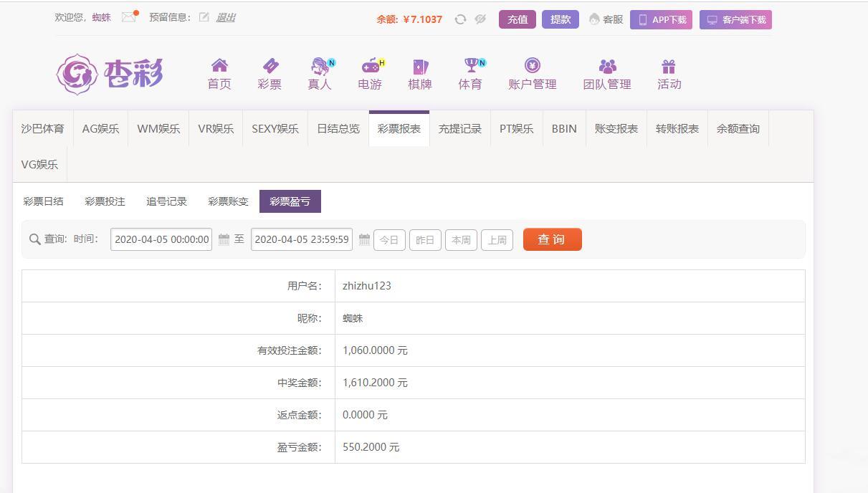Click the 查询 query button

[x=553, y=239]
